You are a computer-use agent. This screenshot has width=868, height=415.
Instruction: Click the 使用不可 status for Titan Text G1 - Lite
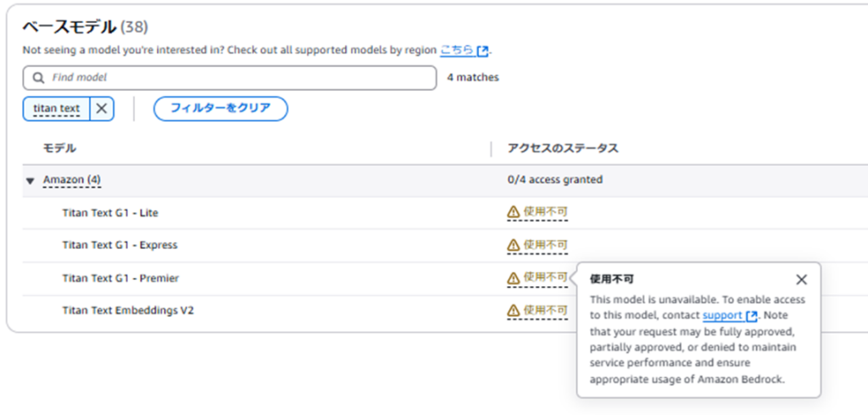[545, 212]
